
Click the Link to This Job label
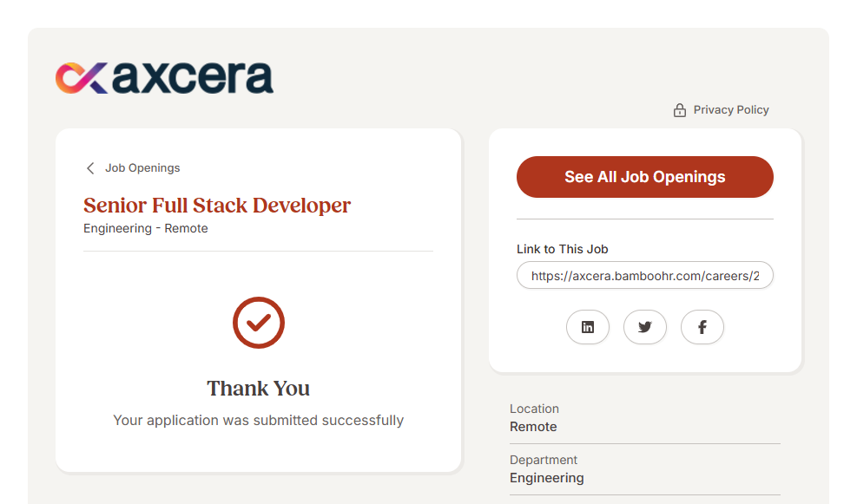coord(562,249)
